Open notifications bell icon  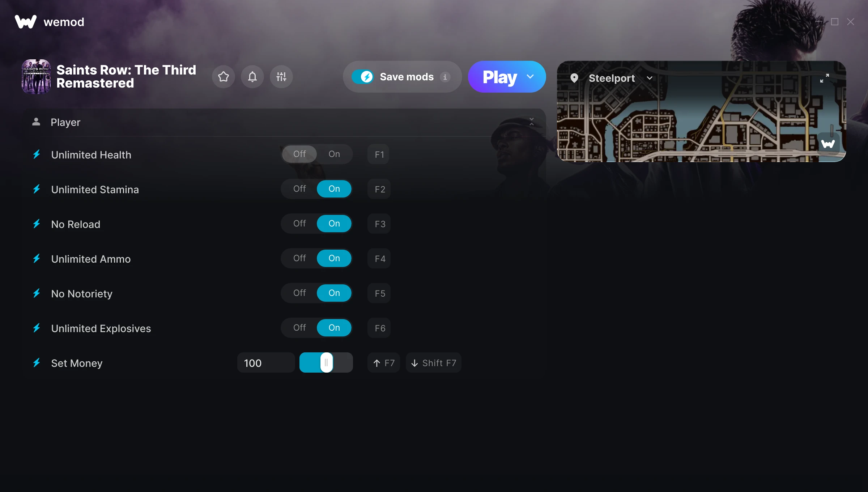pyautogui.click(x=252, y=77)
